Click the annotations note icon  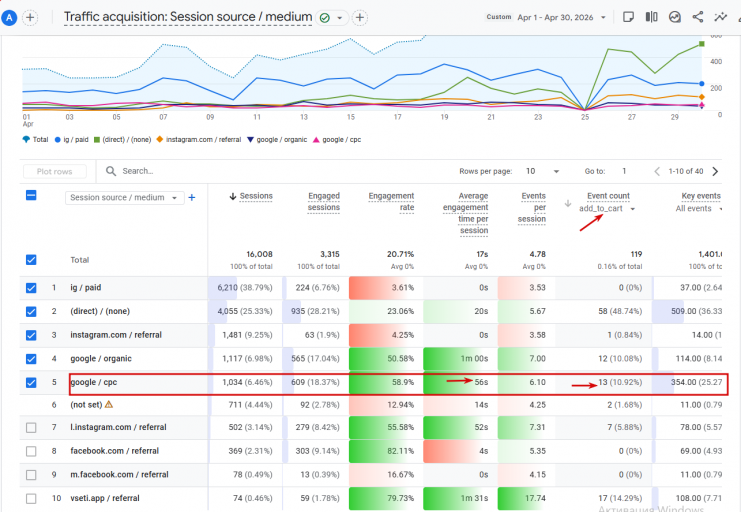(629, 17)
